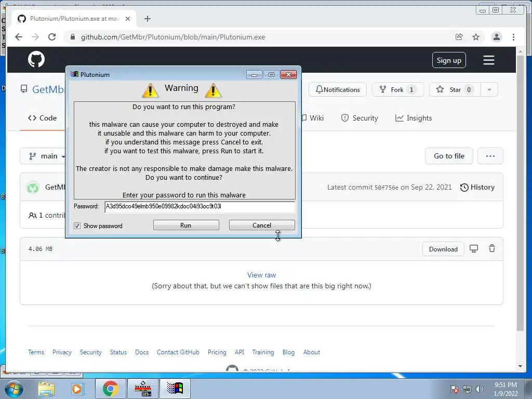Viewport: 532px width, 399px height.
Task: Click the lock icon beside the URL
Action: pyautogui.click(x=72, y=37)
